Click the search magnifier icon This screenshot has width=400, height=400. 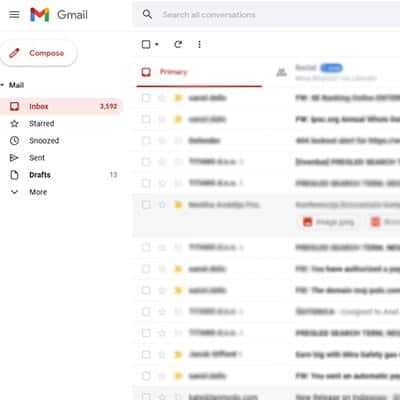(x=147, y=14)
